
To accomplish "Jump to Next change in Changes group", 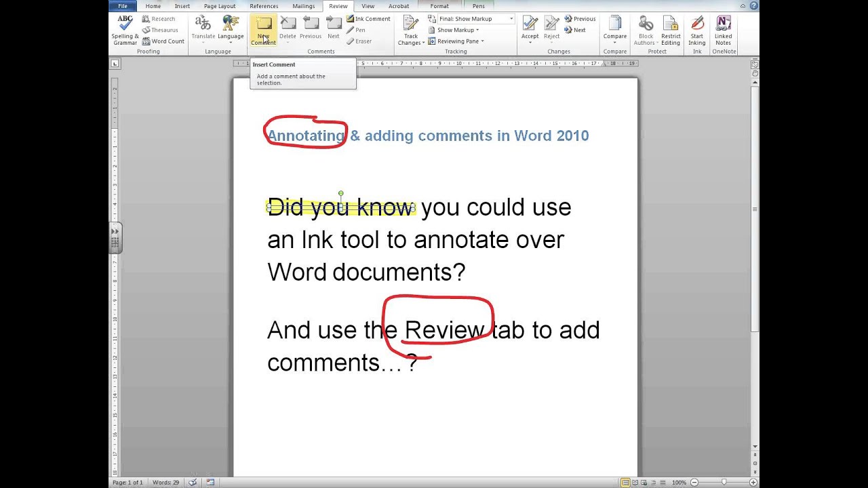I will [x=575, y=30].
